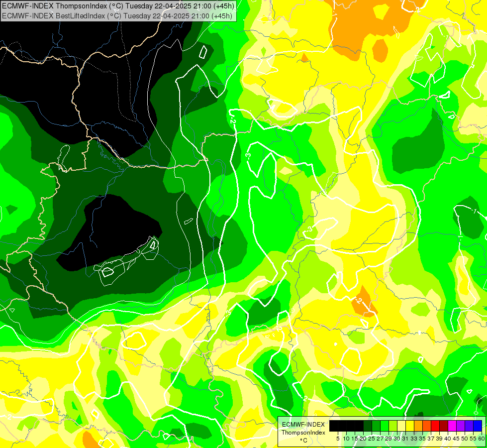Pick the lime 29–30 legend swatch

tap(393, 426)
